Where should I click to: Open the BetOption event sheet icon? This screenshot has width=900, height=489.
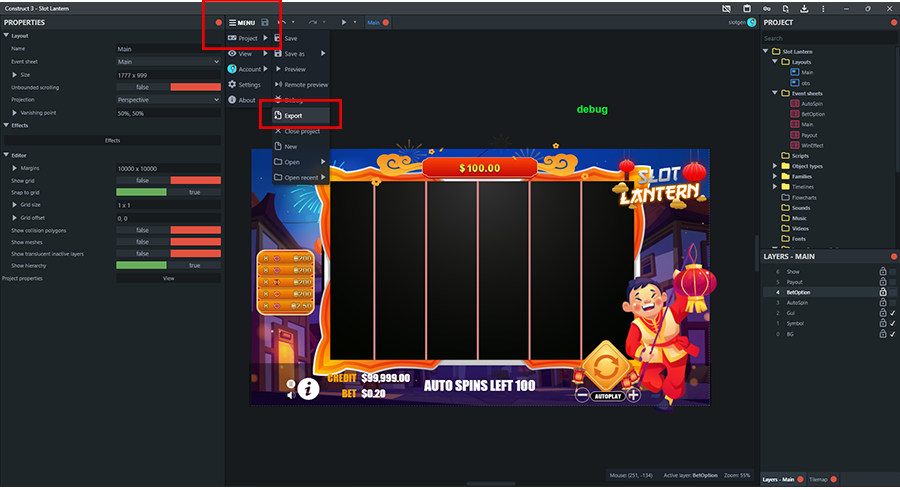[x=794, y=114]
